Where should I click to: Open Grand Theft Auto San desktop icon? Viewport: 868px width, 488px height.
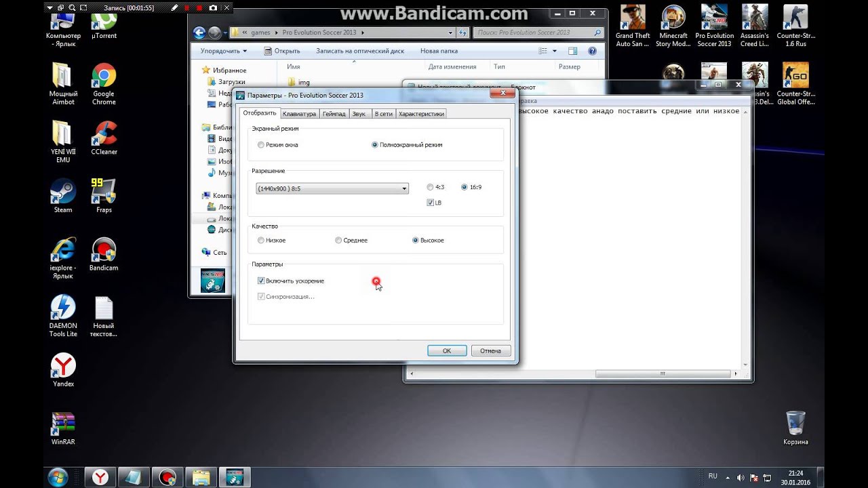click(x=633, y=26)
